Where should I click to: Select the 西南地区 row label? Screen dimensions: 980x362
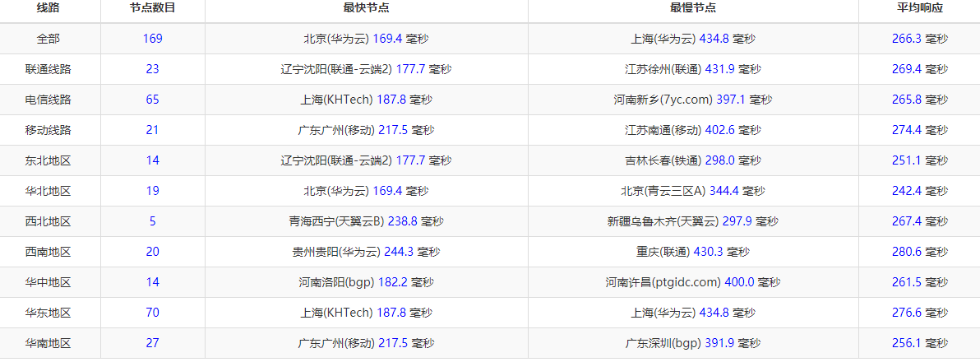(49, 252)
